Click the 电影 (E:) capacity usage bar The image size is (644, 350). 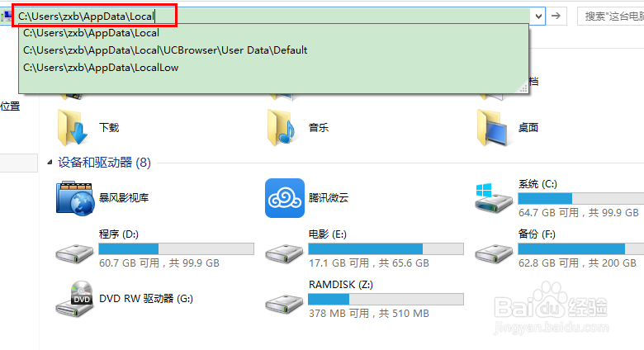(x=386, y=249)
